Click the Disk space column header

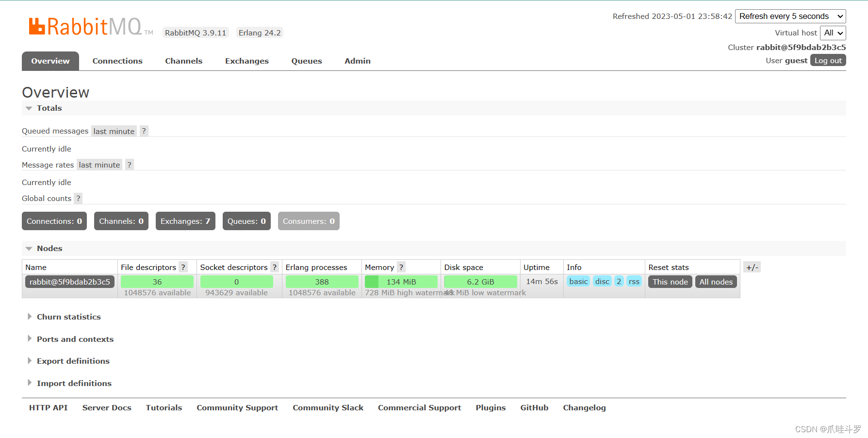tap(464, 267)
